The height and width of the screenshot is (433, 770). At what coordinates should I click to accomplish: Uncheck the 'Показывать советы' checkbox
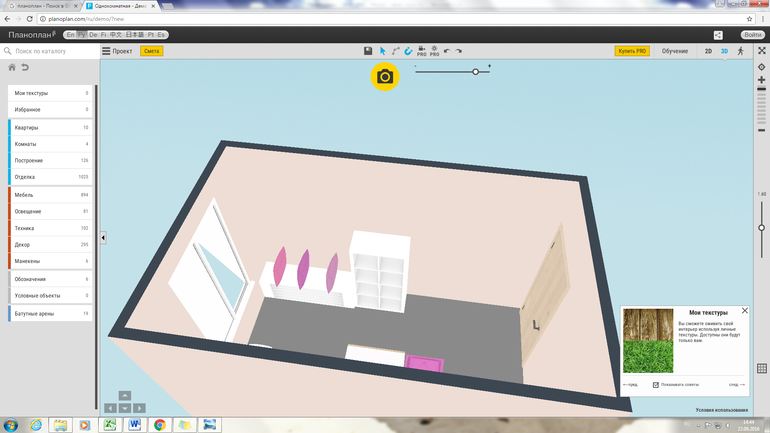point(656,384)
